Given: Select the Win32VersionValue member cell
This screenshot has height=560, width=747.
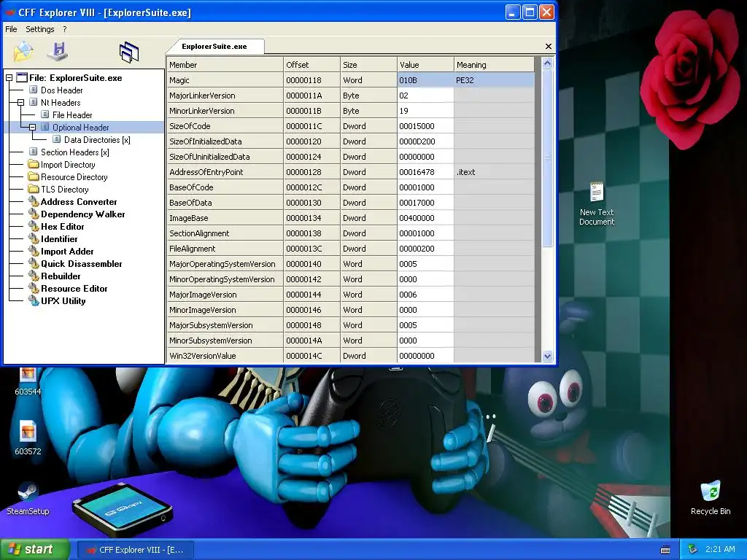Looking at the screenshot, I should (225, 356).
